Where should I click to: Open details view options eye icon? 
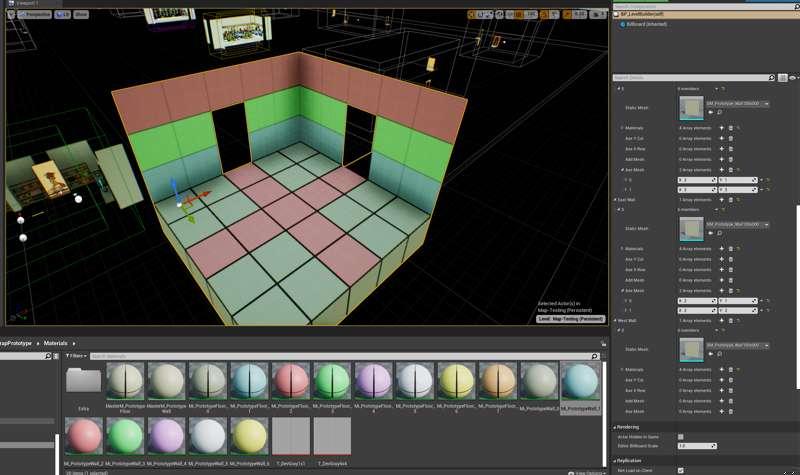coord(792,78)
